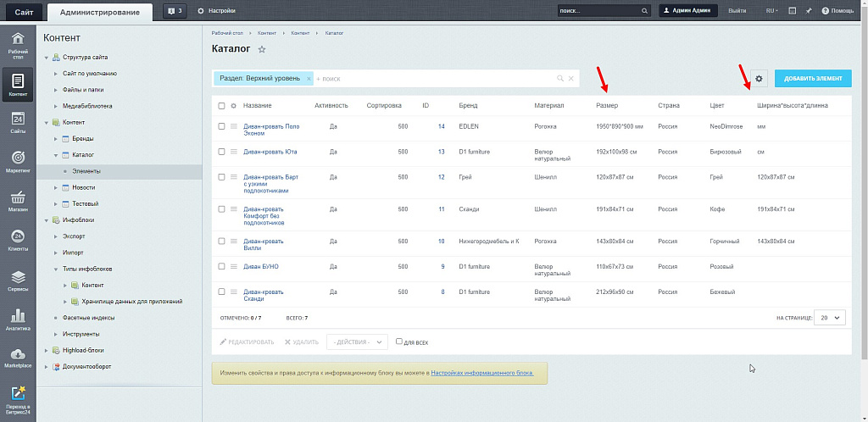Add Каталог page to favorites star
Image resolution: width=868 pixels, height=422 pixels.
tap(262, 50)
